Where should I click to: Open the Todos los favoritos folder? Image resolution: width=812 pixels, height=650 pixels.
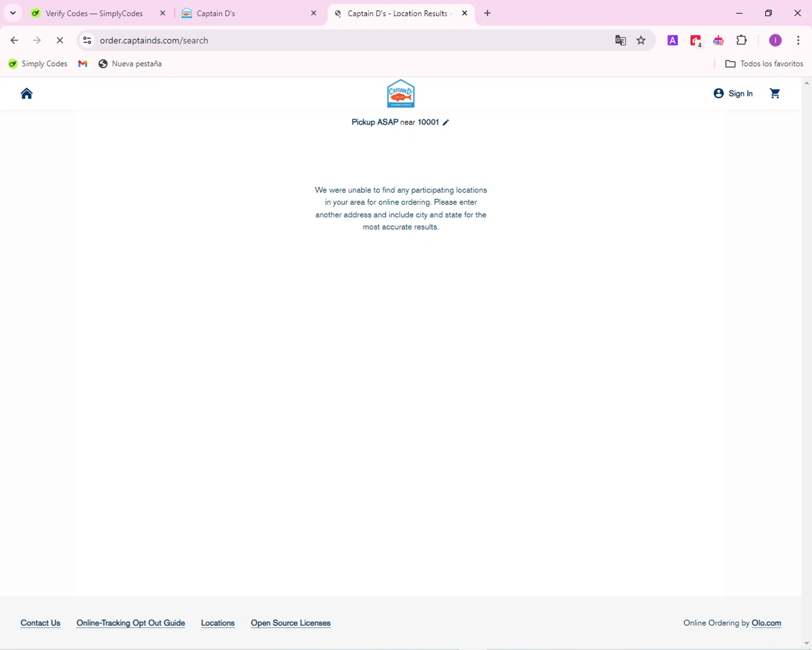pos(764,64)
